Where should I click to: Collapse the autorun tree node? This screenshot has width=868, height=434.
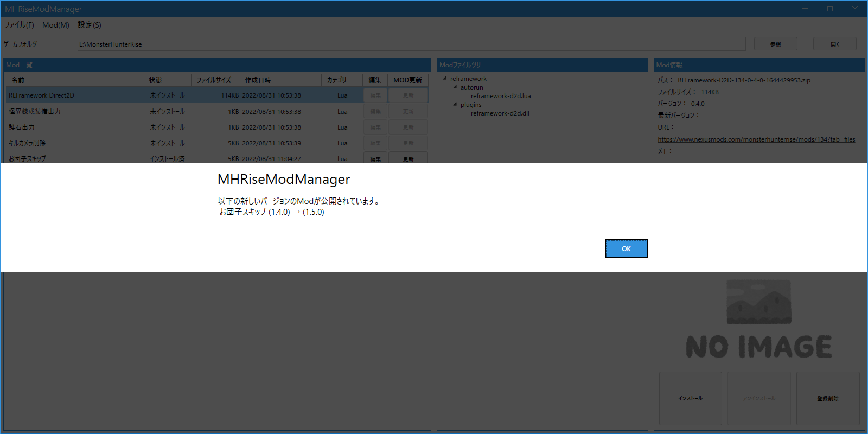click(455, 87)
